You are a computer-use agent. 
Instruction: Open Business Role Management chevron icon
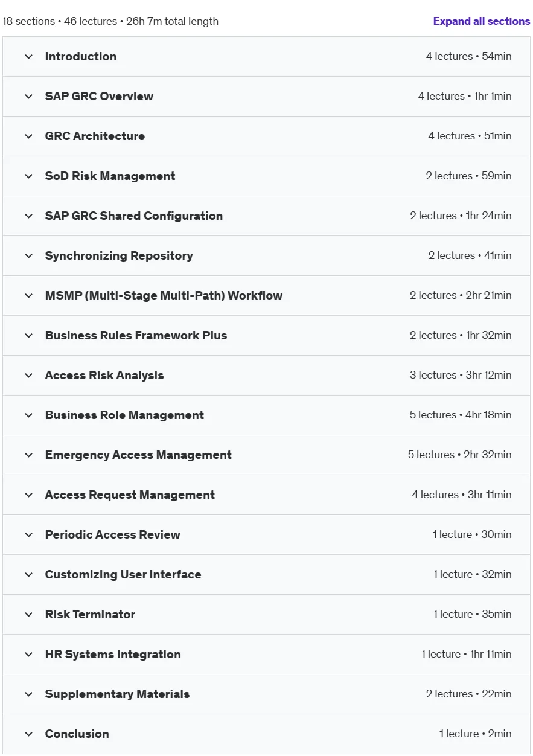[x=28, y=415]
